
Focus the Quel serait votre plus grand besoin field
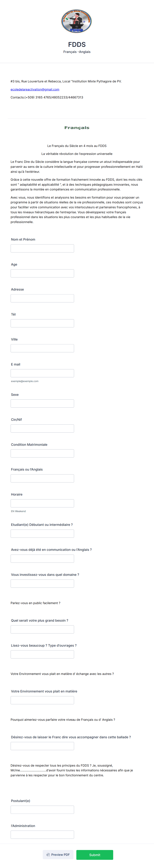coord(42,629)
